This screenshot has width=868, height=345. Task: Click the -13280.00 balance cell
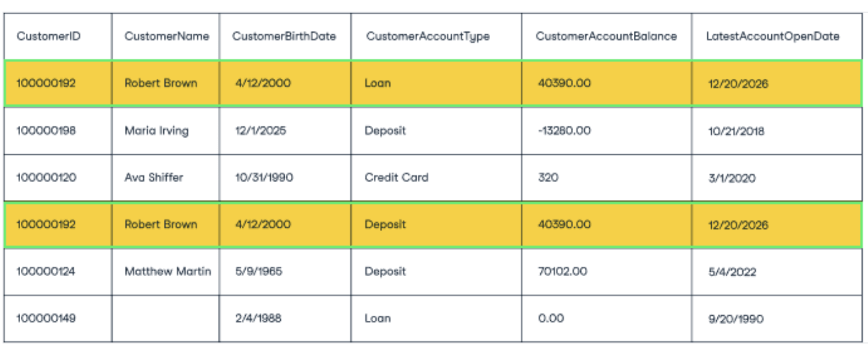(x=606, y=131)
